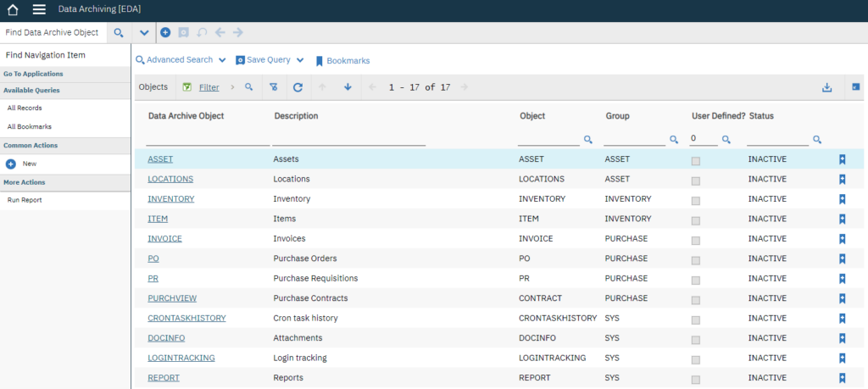Click the New Data Archive Object plus icon
Screen dimensions: 868x389
tap(165, 33)
